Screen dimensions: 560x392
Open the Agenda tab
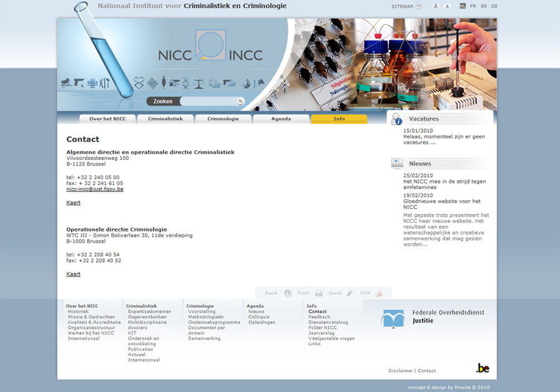(281, 119)
